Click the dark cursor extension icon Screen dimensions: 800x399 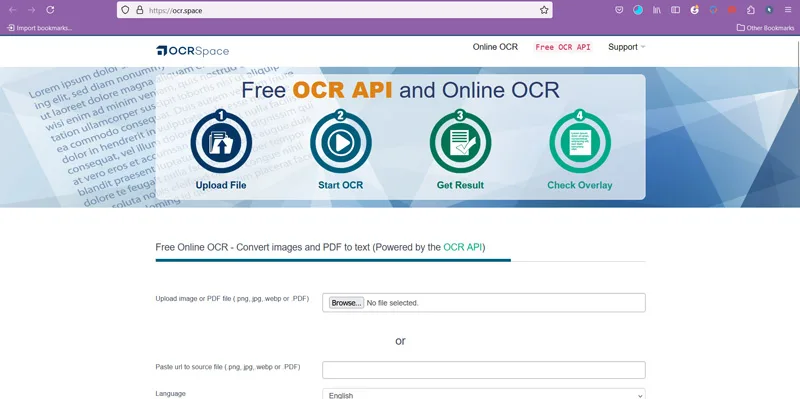769,10
